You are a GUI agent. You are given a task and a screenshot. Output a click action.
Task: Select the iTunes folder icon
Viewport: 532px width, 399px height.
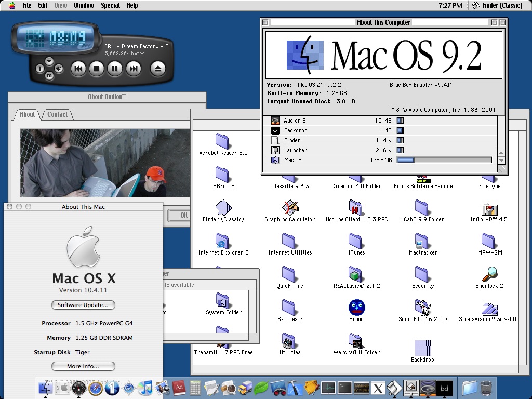[x=355, y=241]
